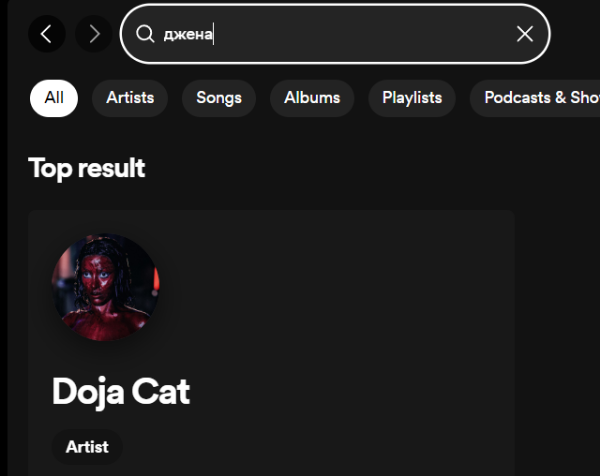The width and height of the screenshot is (600, 476).
Task: Clear the search query with the X
Action: point(525,34)
